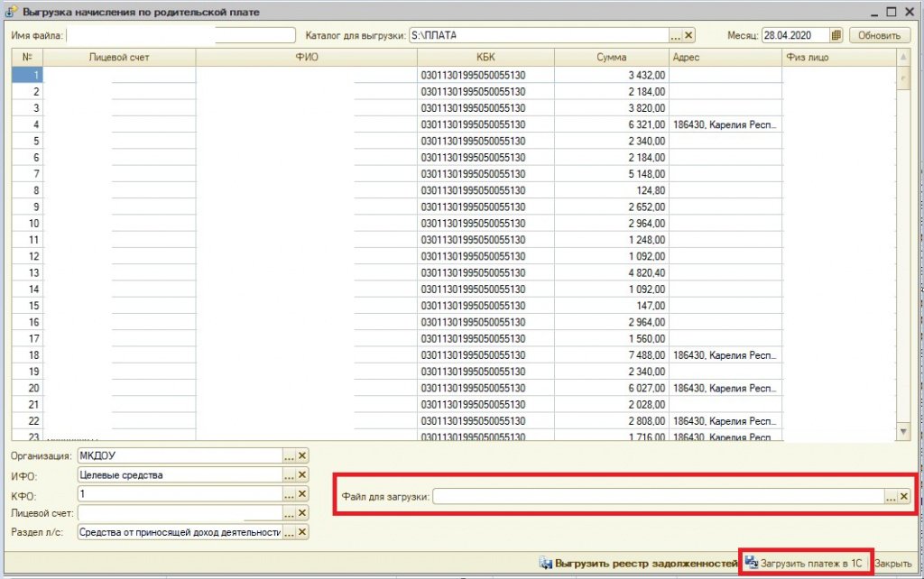
Task: Sort table by Сумма column header
Action: tap(611, 57)
